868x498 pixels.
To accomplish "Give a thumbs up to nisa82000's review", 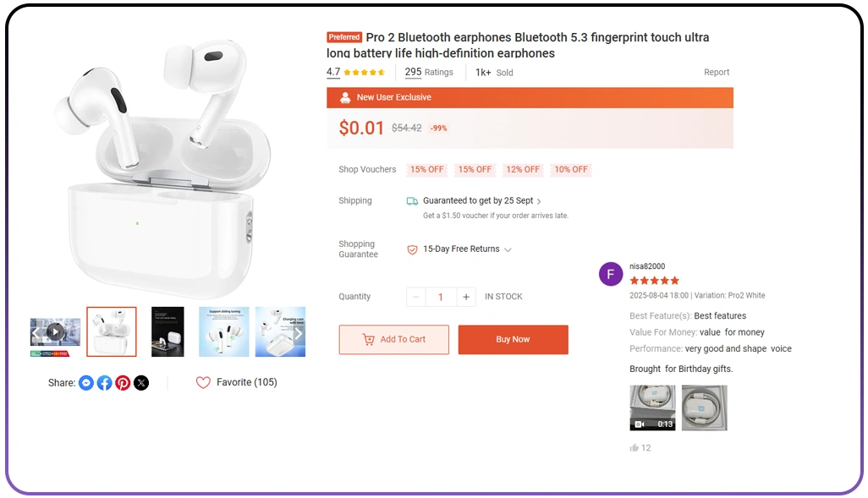I will point(635,447).
